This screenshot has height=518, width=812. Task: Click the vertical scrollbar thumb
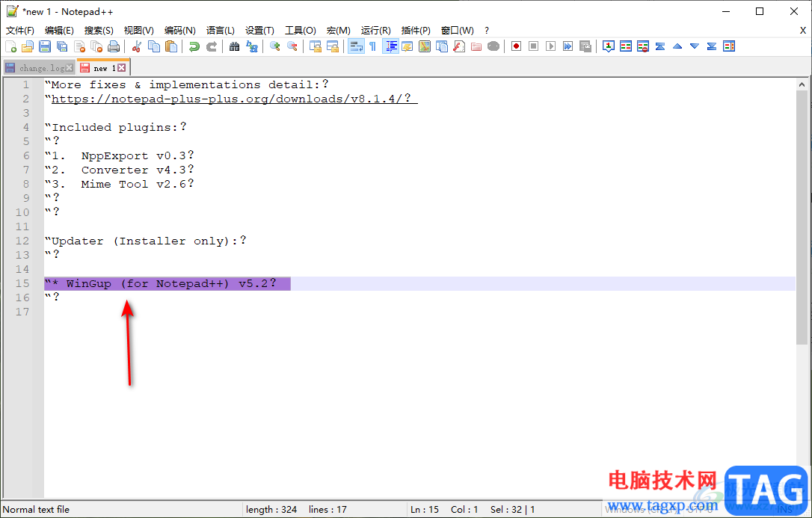pyautogui.click(x=802, y=218)
